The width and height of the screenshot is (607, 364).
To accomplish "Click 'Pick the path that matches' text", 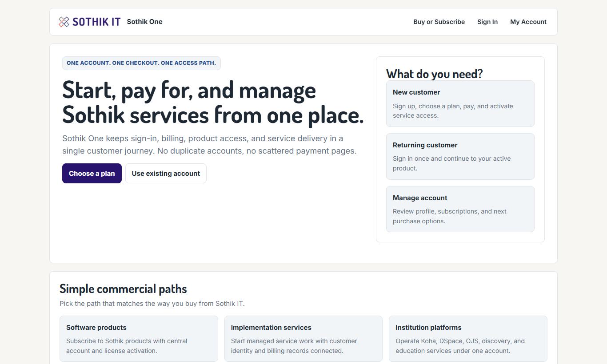I will pyautogui.click(x=152, y=304).
